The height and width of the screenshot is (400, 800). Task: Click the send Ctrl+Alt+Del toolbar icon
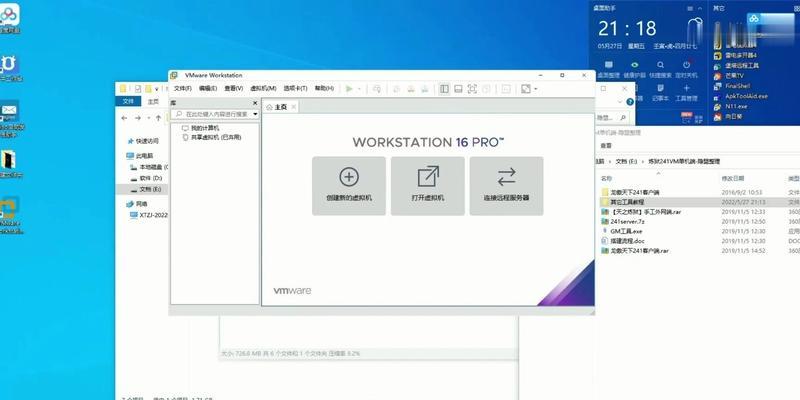377,89
